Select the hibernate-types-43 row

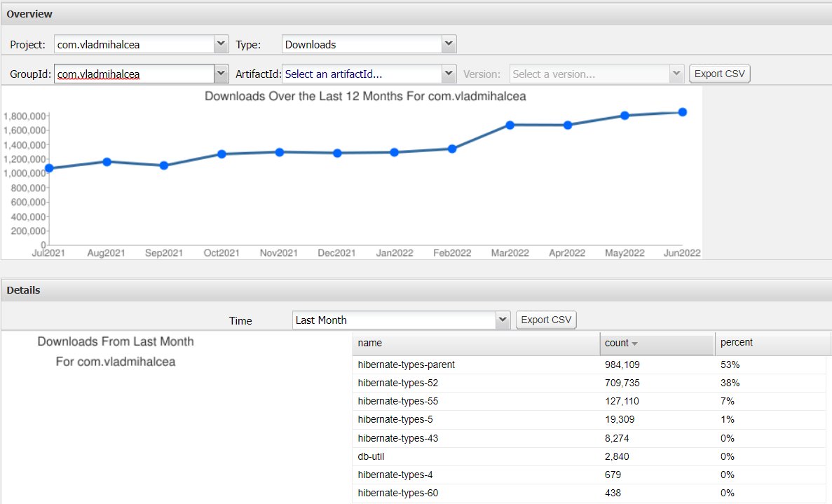589,438
